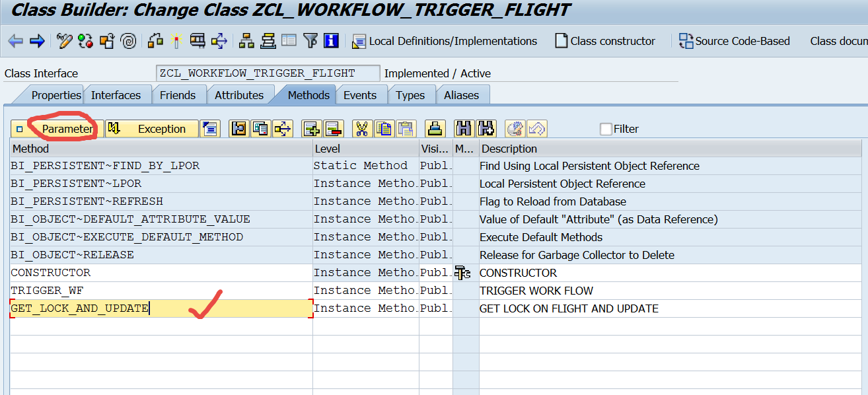868x395 pixels.
Task: Delete row with the red minus icon
Action: click(332, 129)
